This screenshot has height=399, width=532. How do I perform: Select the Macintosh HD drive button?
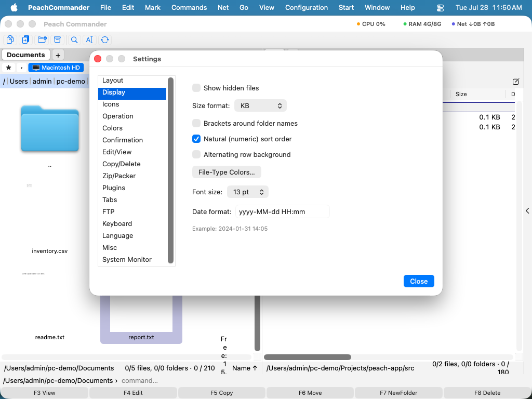[56, 68]
